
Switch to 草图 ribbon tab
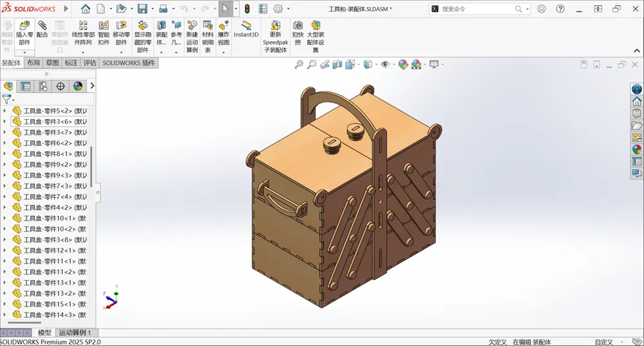point(52,63)
